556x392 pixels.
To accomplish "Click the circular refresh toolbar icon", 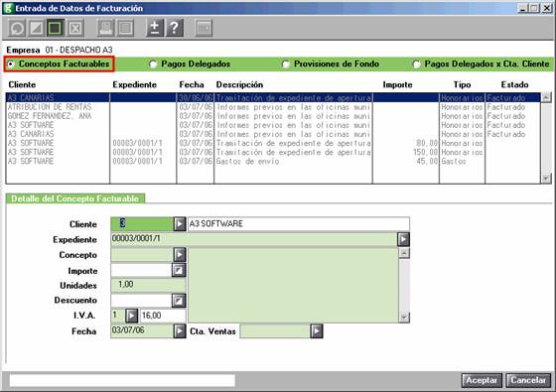I will pyautogui.click(x=17, y=28).
